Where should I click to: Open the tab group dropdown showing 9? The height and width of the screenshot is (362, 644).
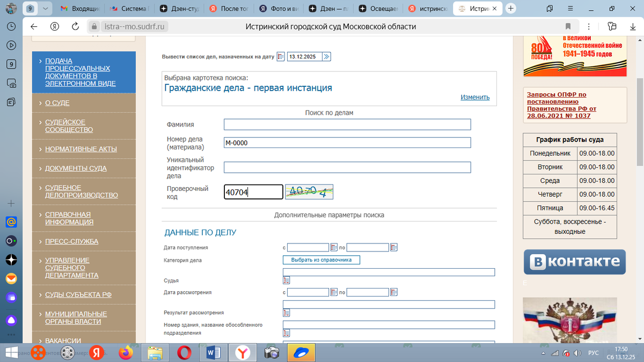[x=46, y=9]
